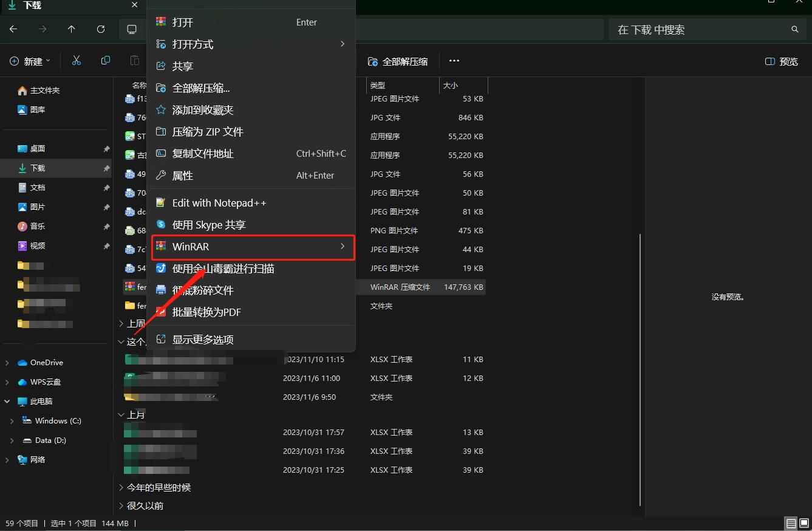Click the Up directory arrow
Image resolution: width=812 pixels, height=531 pixels.
tap(72, 29)
